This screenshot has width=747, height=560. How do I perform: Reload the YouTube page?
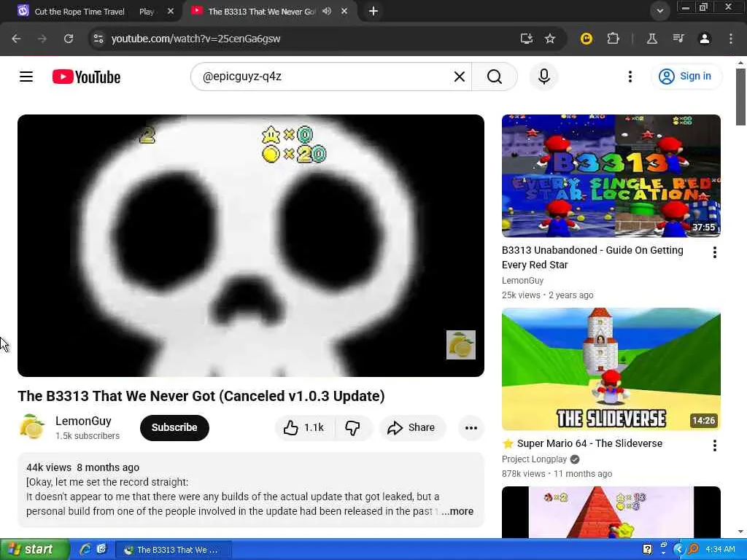(x=69, y=39)
